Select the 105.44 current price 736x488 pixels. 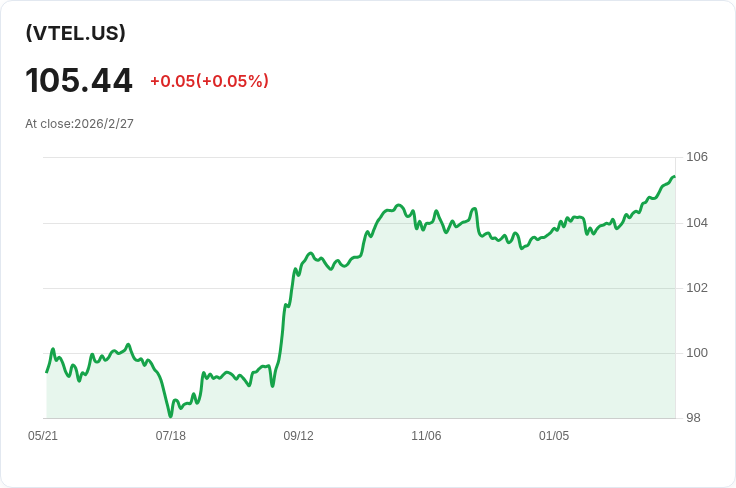coord(79,80)
